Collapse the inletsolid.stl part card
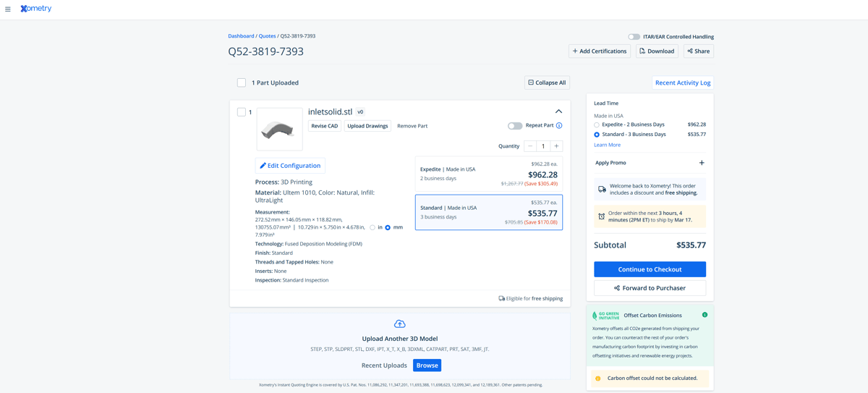 coord(558,111)
